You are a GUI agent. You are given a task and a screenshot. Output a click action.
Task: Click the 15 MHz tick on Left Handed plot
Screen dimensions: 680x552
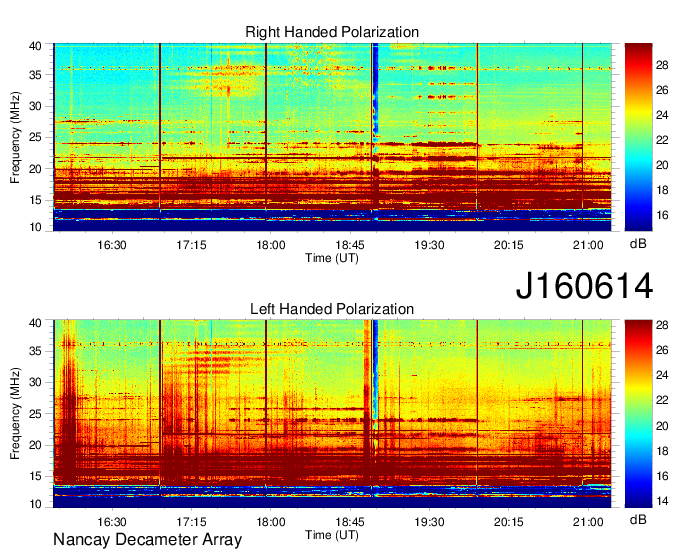click(x=35, y=476)
